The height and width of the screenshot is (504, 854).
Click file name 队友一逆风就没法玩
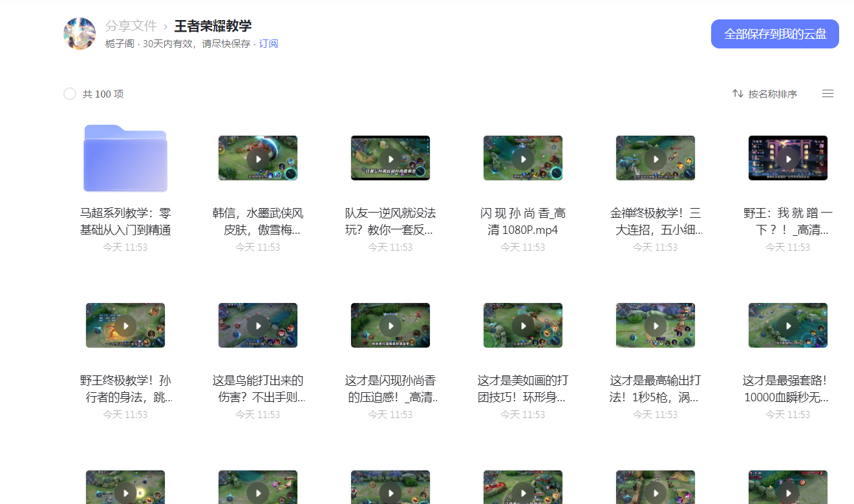[x=390, y=222]
